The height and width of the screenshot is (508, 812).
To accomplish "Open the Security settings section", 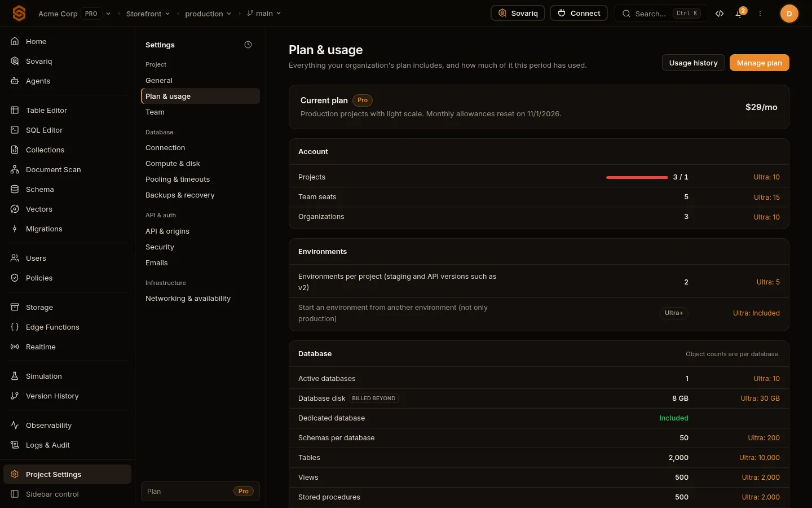I will (x=160, y=247).
